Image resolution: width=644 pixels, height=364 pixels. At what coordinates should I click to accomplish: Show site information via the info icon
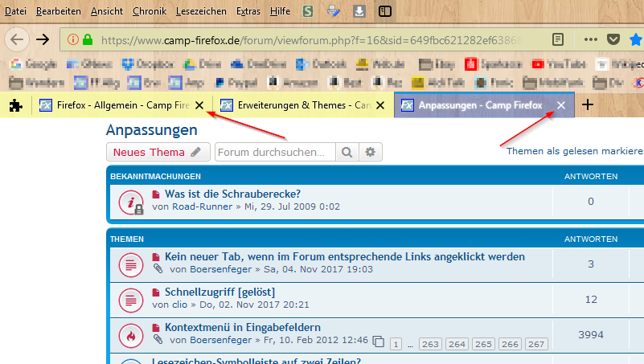(x=72, y=39)
